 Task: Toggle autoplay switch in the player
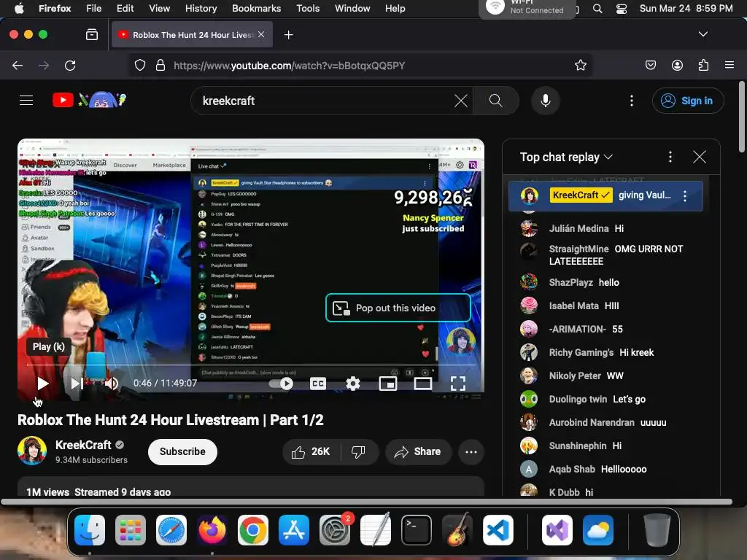pyautogui.click(x=281, y=384)
